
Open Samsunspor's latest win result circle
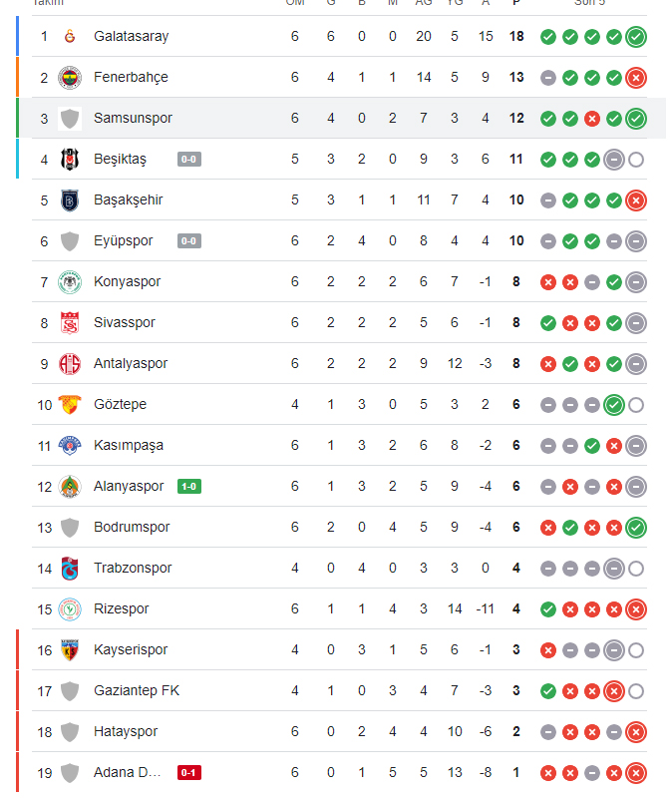[636, 119]
